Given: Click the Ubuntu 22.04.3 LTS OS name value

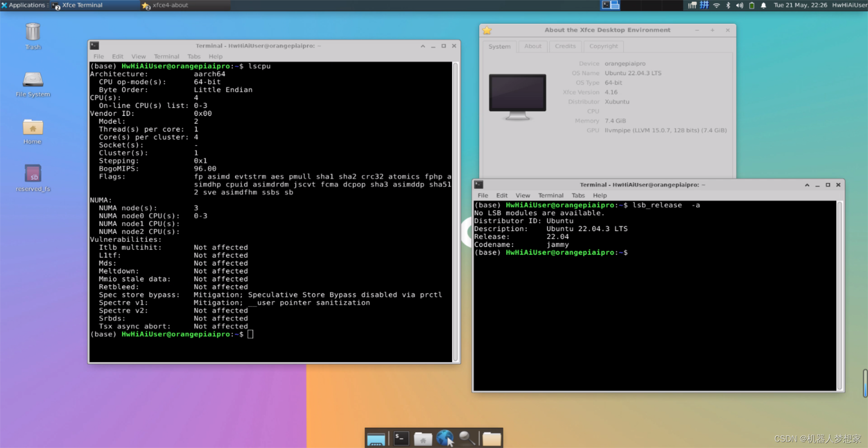Looking at the screenshot, I should point(633,73).
